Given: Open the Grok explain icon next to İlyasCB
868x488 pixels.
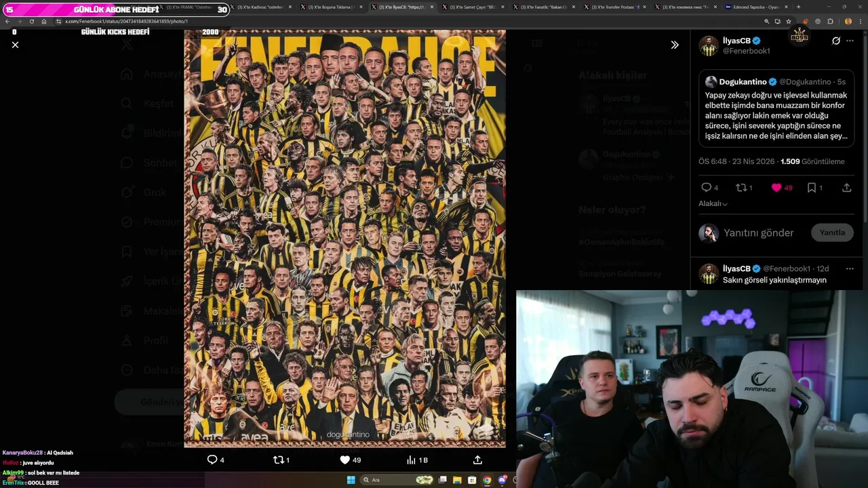Looking at the screenshot, I should (x=836, y=41).
